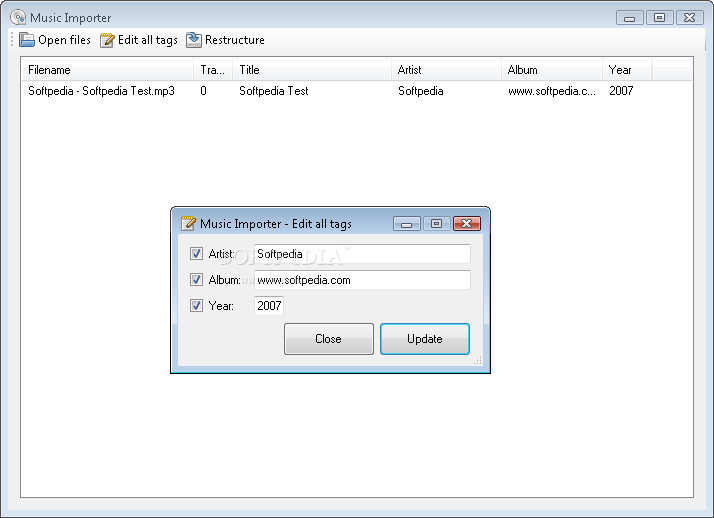
Task: Choose Restructure toolbar label
Action: (235, 40)
